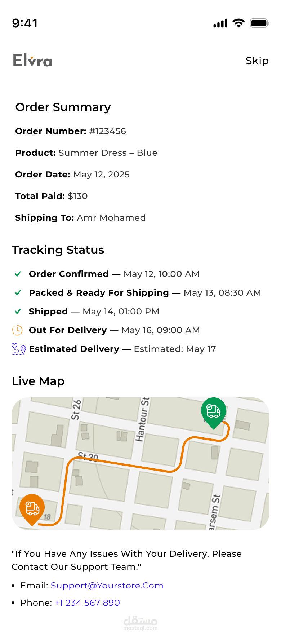Tap the orange truck origin pin
The image size is (281, 644).
[32, 508]
